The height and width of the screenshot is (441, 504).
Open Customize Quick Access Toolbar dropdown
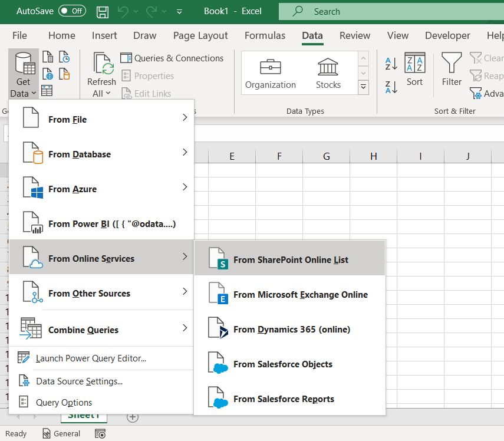pos(179,11)
